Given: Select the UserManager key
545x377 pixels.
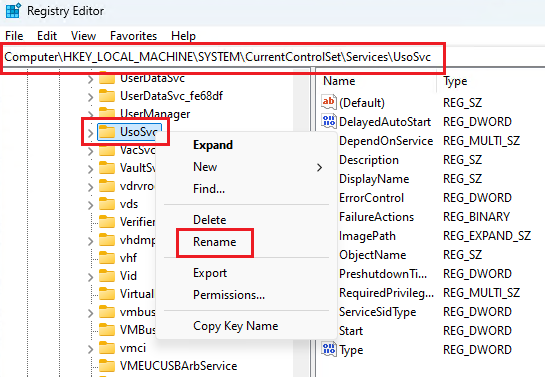Looking at the screenshot, I should (155, 114).
